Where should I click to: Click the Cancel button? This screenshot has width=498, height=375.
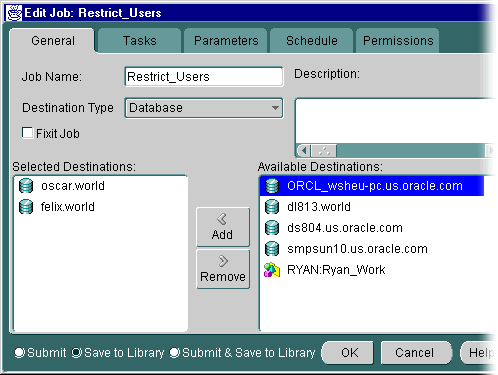[415, 352]
